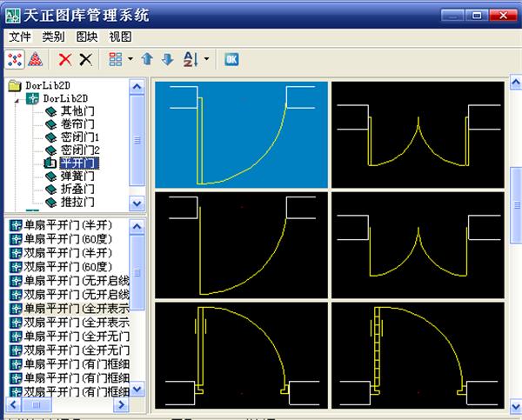Select the 卷帘门 category
The image size is (522, 420).
pos(77,124)
